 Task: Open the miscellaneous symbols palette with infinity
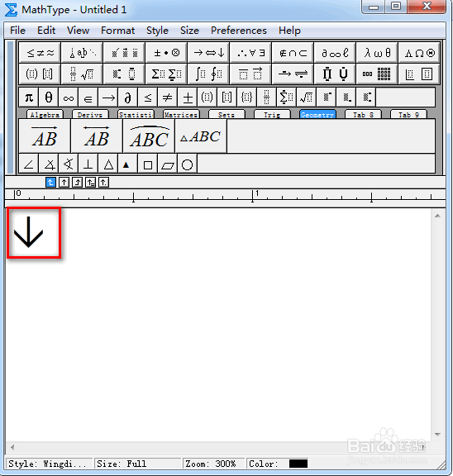pos(335,53)
